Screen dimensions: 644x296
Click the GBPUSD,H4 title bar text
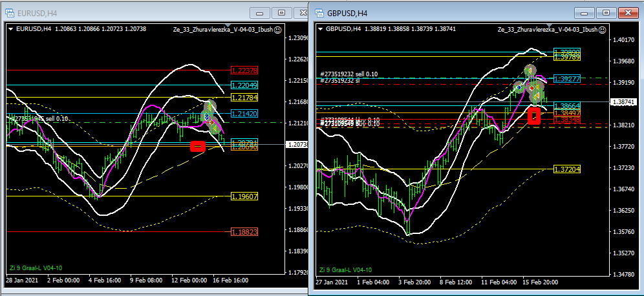[x=347, y=14]
